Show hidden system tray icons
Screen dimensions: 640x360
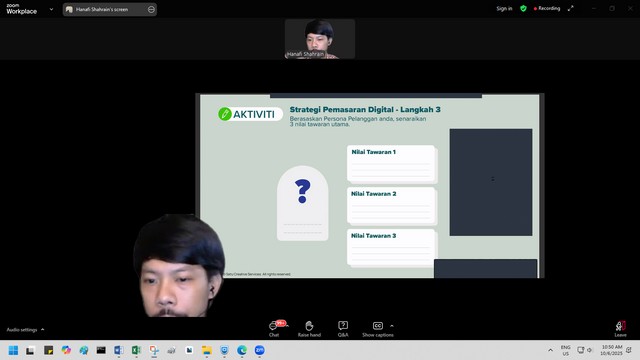coord(550,350)
